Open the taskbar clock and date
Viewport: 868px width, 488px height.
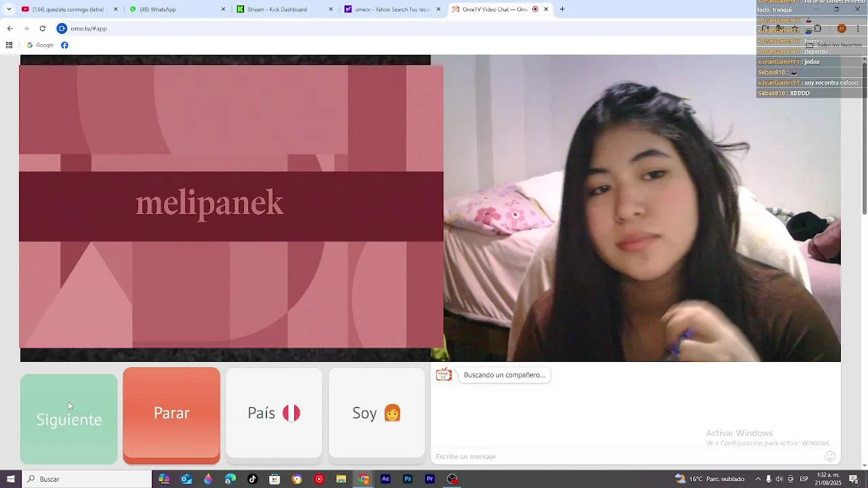(x=829, y=479)
